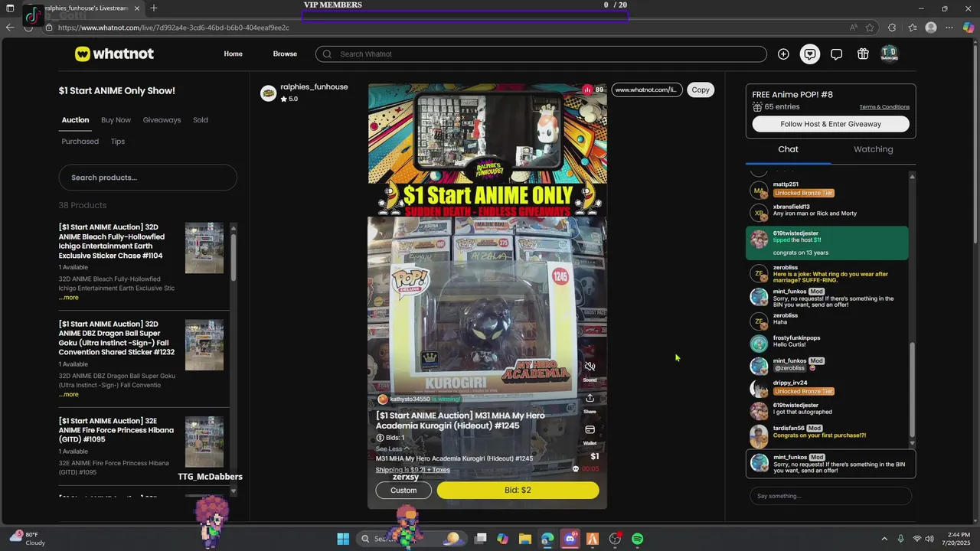Open the messages speech bubble icon
Screen dimensions: 980x551
[x=836, y=54]
